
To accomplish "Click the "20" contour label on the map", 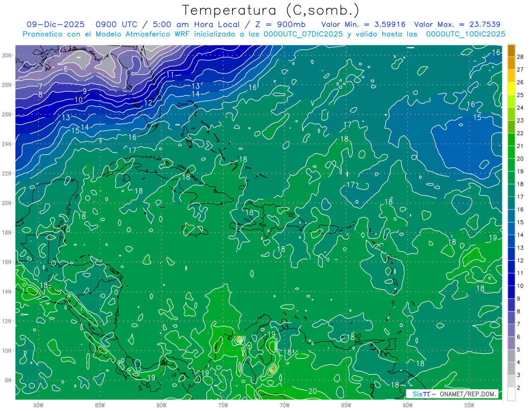I will tap(312, 391).
